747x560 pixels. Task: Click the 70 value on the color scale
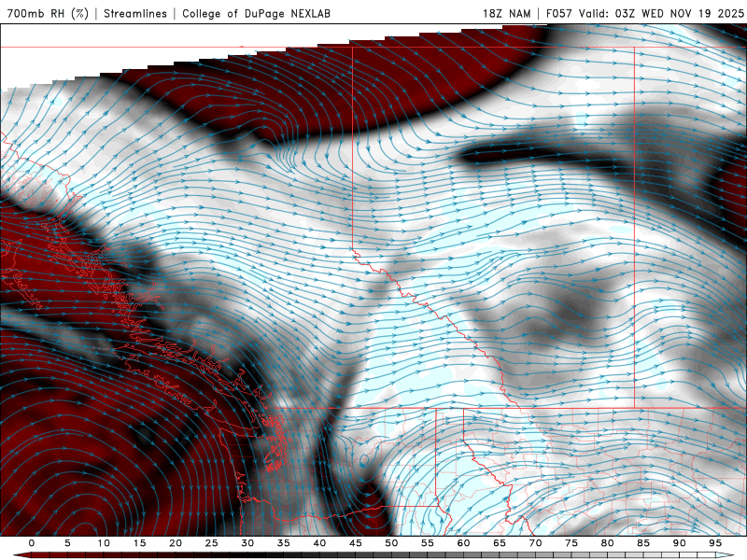coord(535,543)
